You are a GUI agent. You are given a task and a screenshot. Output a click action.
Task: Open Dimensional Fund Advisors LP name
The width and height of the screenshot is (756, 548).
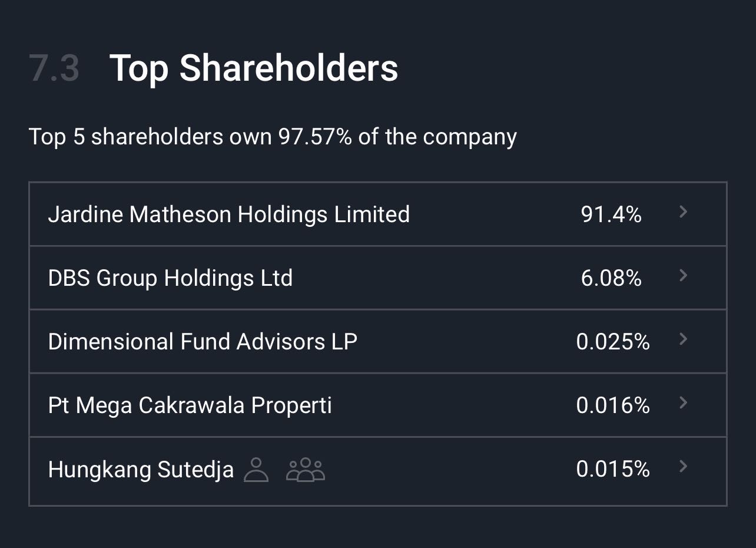203,342
